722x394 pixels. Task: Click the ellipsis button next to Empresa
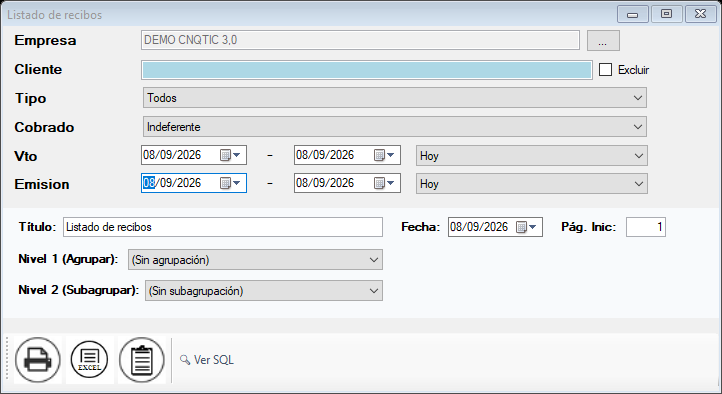tap(603, 41)
